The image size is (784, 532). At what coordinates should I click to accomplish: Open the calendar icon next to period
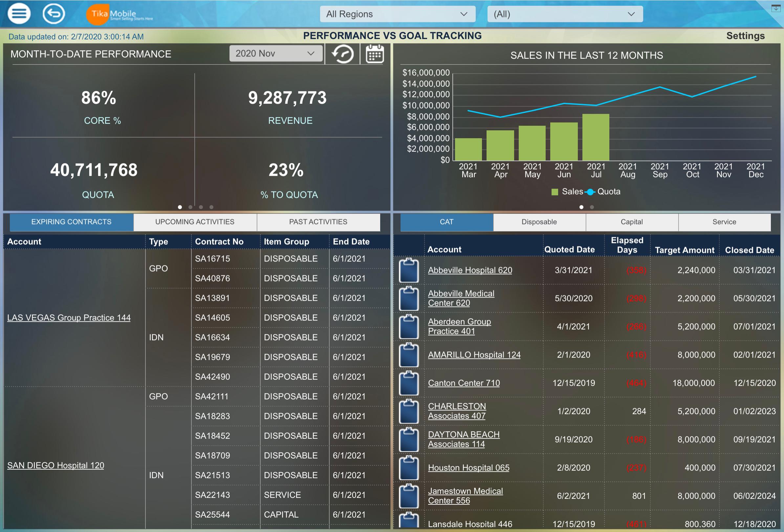click(375, 54)
